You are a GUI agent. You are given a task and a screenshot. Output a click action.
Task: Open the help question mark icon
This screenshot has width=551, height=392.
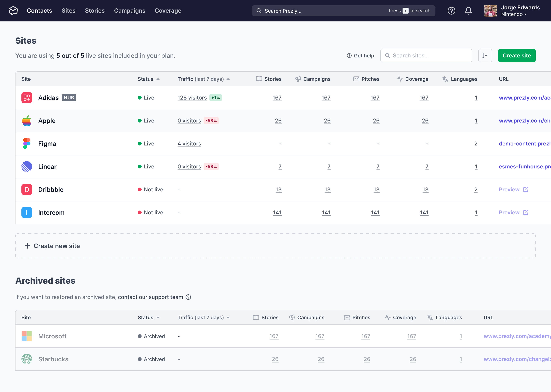[451, 11]
